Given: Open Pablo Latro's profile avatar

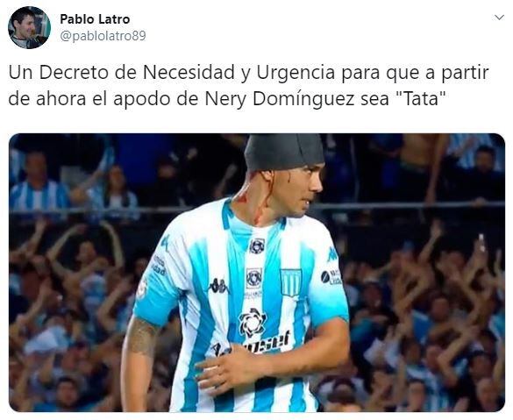Looking at the screenshot, I should [29, 27].
